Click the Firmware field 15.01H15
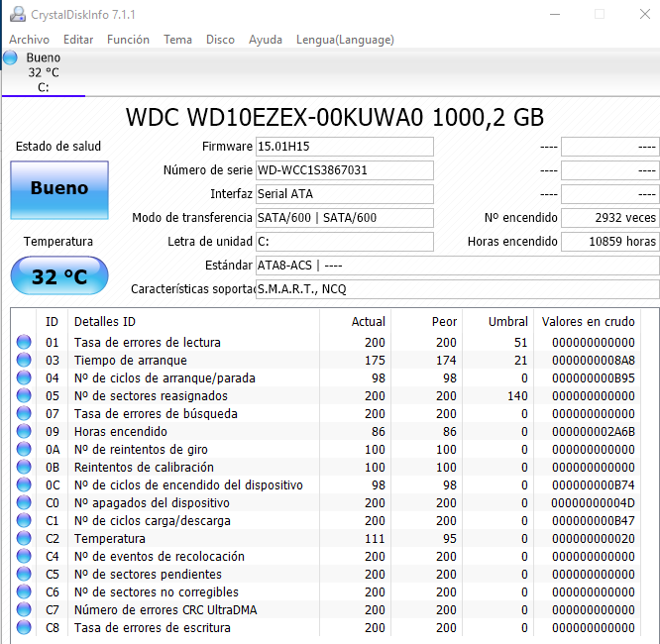This screenshot has width=660, height=644. (344, 147)
